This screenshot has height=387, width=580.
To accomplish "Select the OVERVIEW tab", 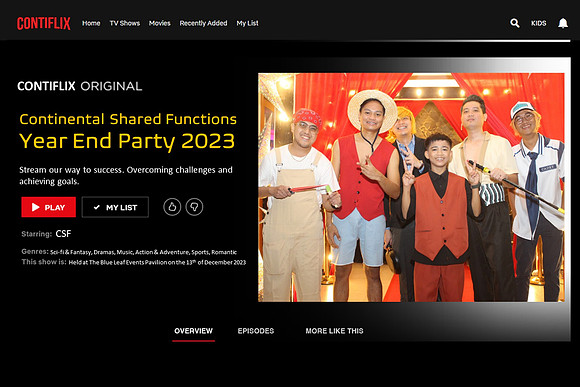I will [193, 331].
